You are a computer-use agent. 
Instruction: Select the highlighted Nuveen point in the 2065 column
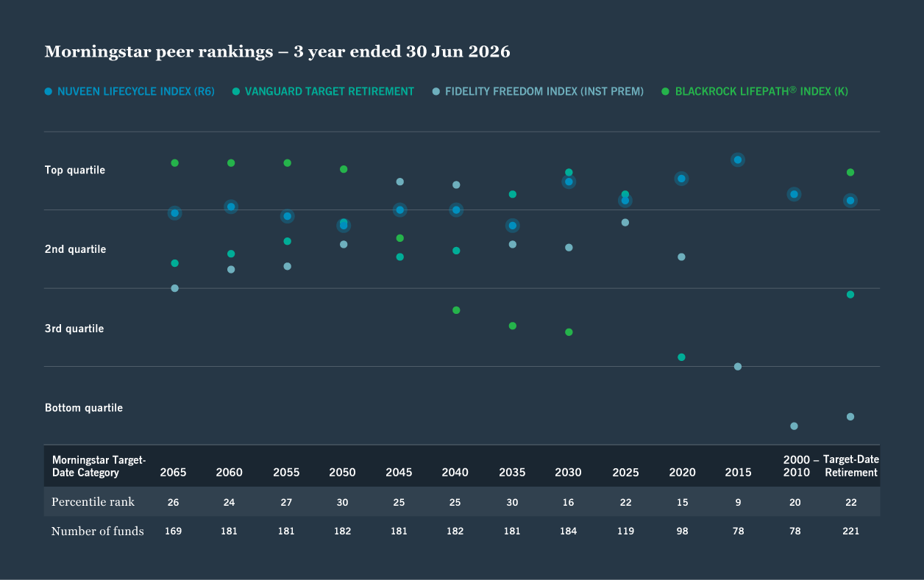tap(174, 213)
